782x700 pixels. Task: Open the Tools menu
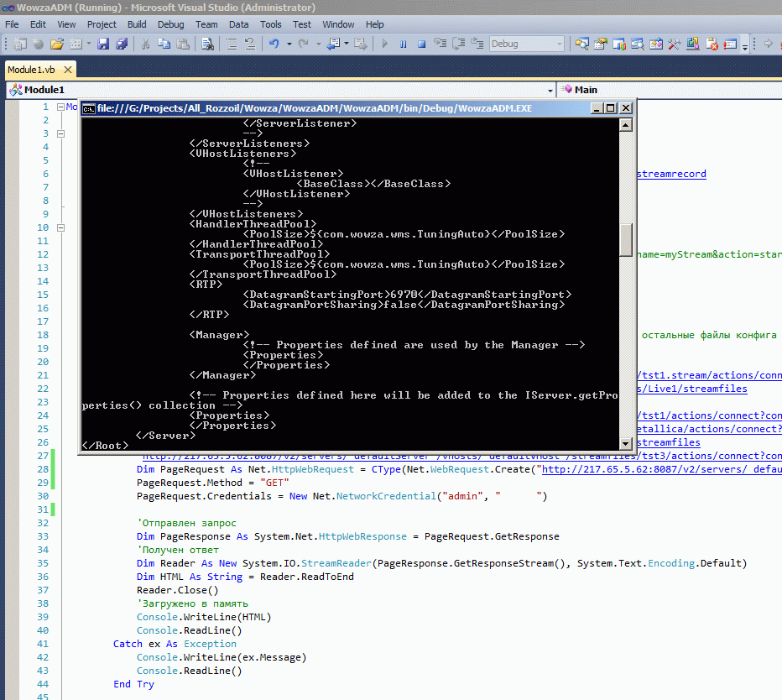pos(271,24)
